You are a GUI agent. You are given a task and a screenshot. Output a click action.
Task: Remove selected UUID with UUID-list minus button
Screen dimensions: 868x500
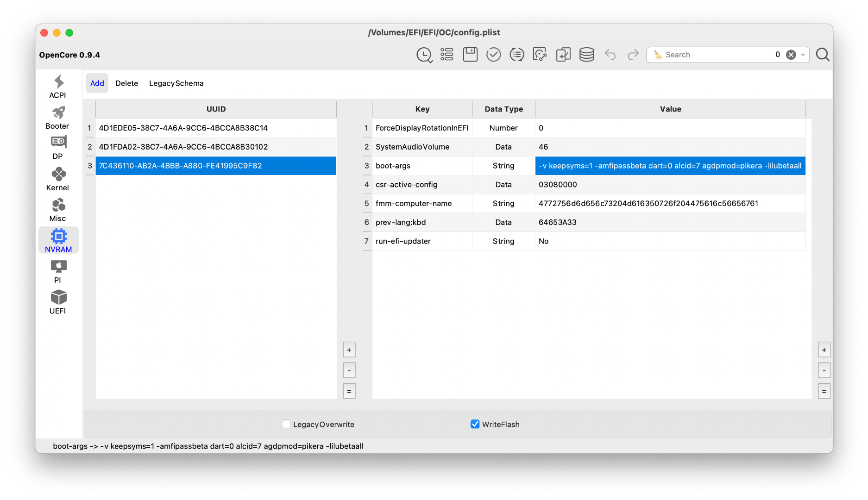(x=349, y=370)
